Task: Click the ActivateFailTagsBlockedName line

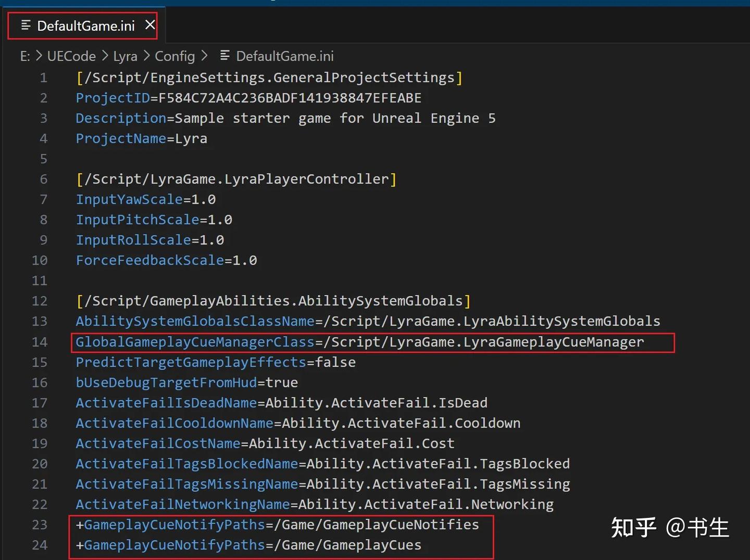Action: click(x=323, y=464)
